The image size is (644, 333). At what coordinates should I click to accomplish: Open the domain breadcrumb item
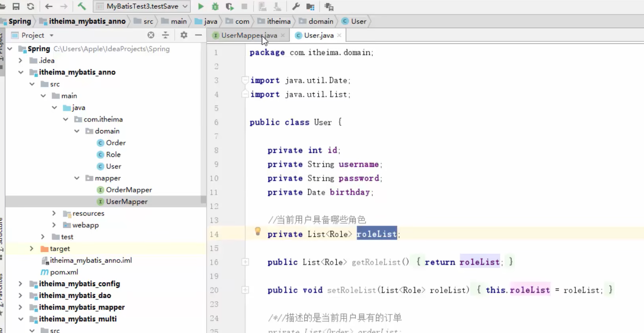tap(321, 21)
